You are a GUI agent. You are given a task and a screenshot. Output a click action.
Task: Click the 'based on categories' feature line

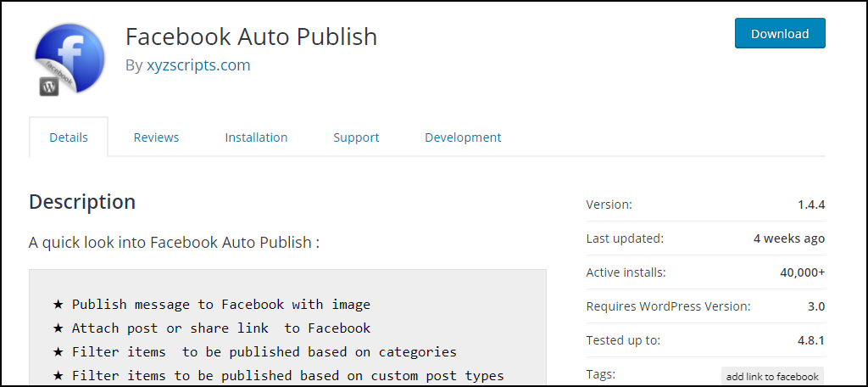click(x=254, y=352)
